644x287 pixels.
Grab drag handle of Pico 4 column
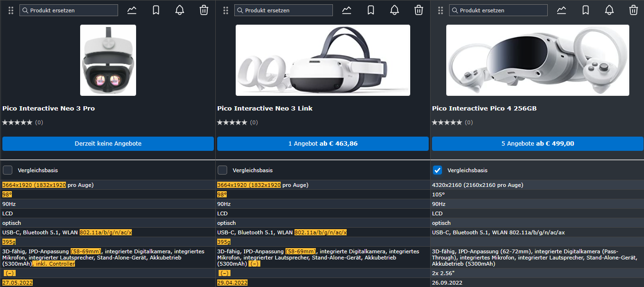440,10
